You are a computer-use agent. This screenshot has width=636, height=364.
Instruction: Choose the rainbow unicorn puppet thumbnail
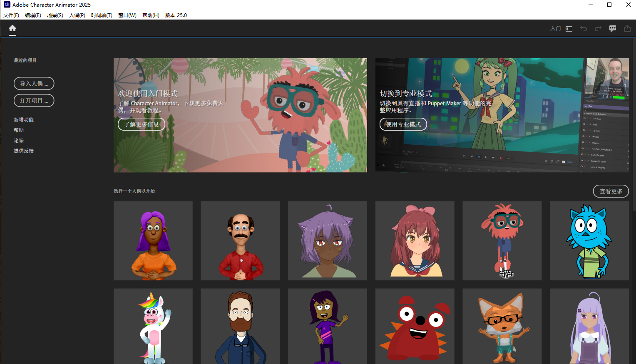click(153, 326)
